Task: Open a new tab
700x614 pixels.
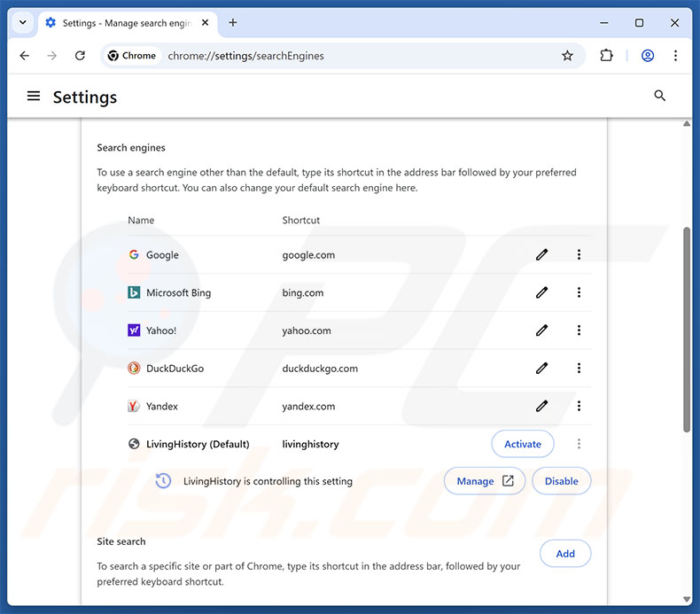Action: click(x=232, y=22)
